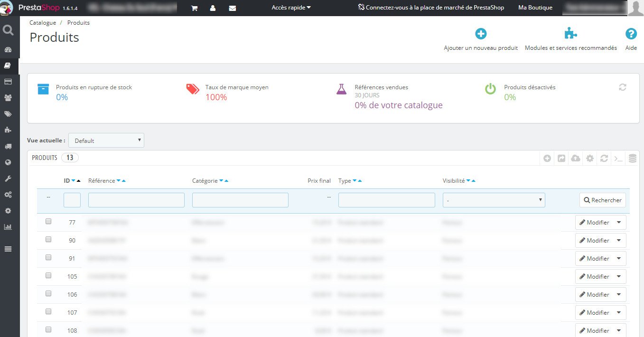Open the Modules puzzle icon in sidebar
644x337 pixels.
click(x=8, y=130)
